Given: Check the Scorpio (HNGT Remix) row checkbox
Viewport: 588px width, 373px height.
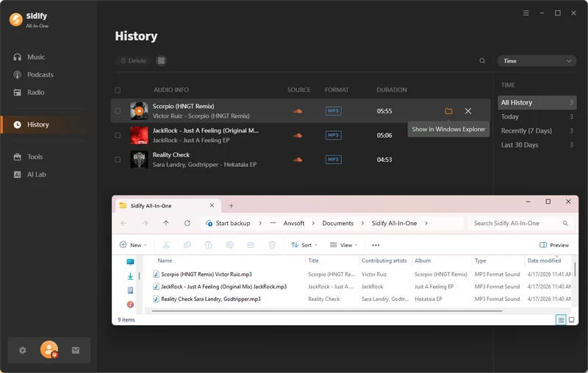Looking at the screenshot, I should click(x=118, y=111).
